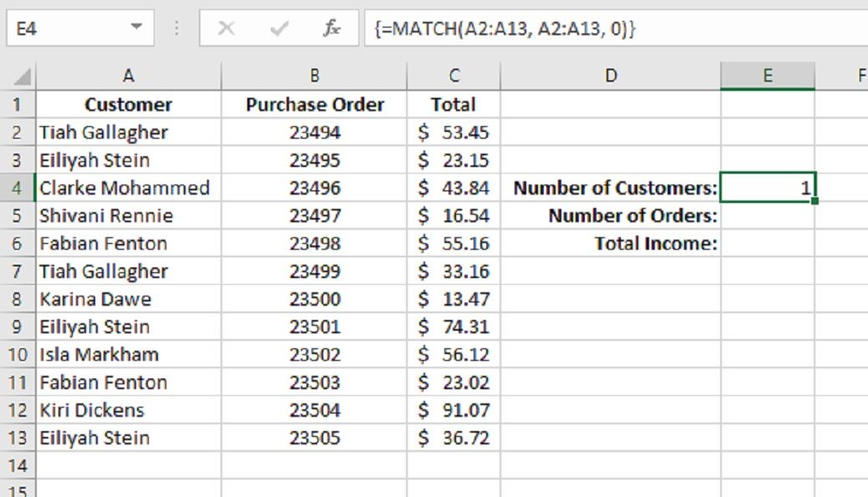
Task: Click purchase order 23505 cell
Action: click(314, 438)
